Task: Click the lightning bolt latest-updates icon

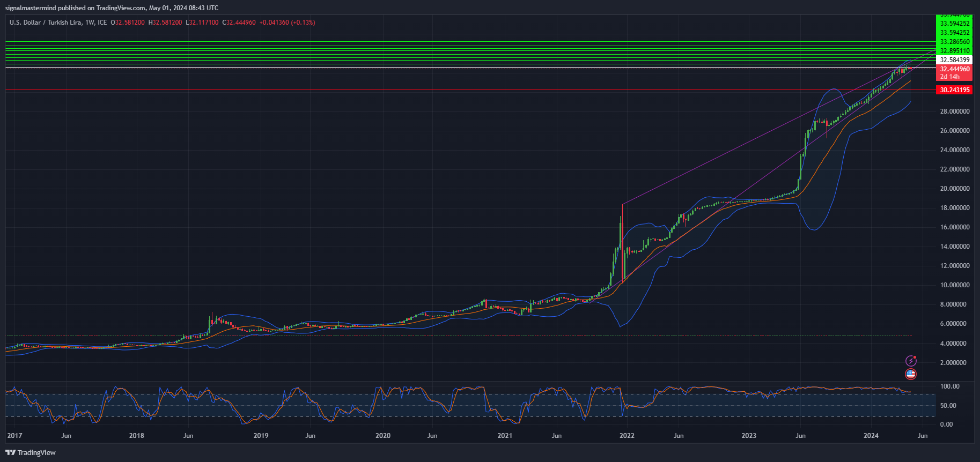Action: pyautogui.click(x=911, y=361)
